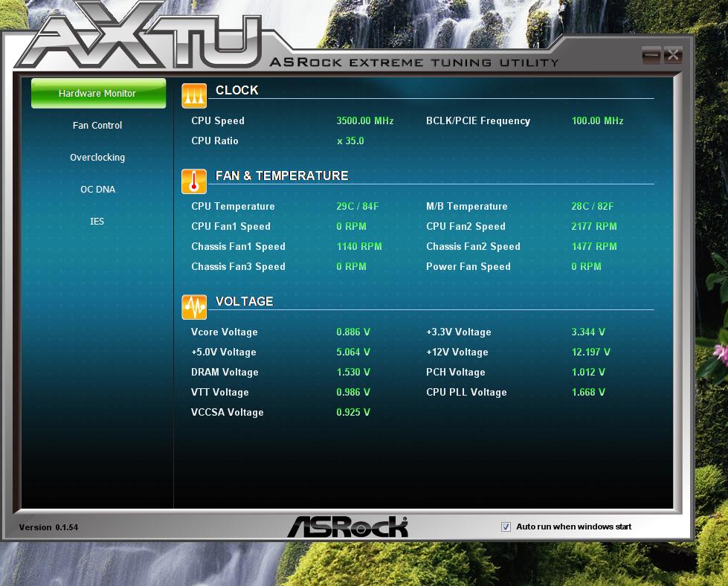Click PCH Voltage value 1.012 V

pyautogui.click(x=588, y=372)
